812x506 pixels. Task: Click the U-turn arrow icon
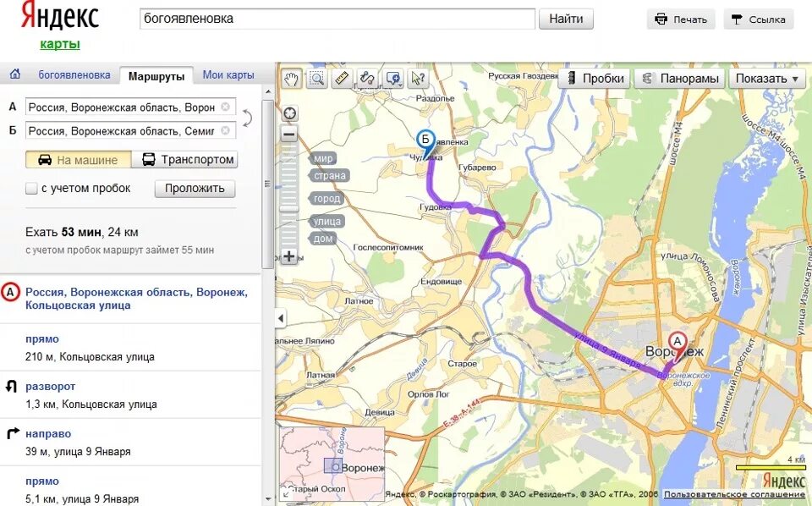(11, 387)
